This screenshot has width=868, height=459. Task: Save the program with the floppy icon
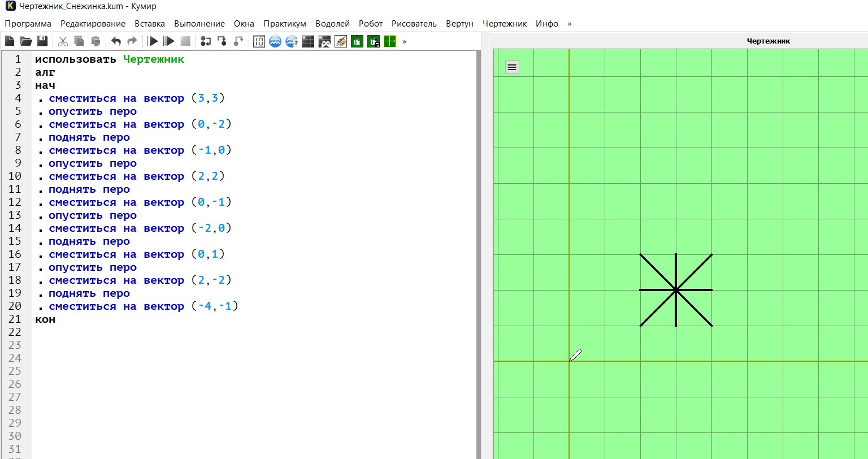[x=42, y=41]
